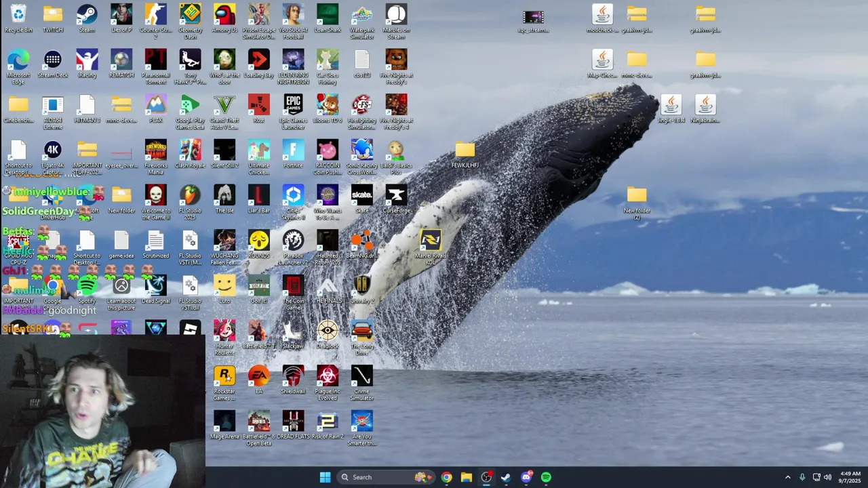Select the Google Play Games beta icon
868x488 pixels.
coord(190,112)
